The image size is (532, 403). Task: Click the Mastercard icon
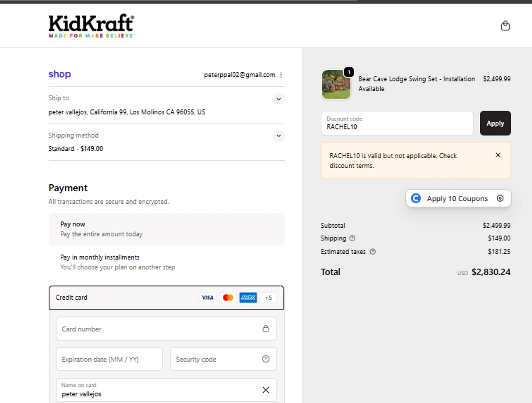tap(228, 298)
